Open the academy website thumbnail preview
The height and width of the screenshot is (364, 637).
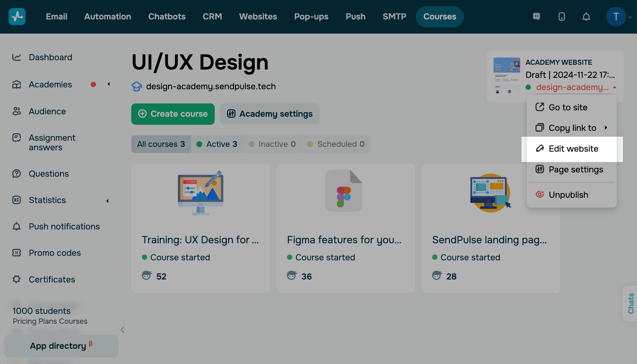click(x=507, y=76)
